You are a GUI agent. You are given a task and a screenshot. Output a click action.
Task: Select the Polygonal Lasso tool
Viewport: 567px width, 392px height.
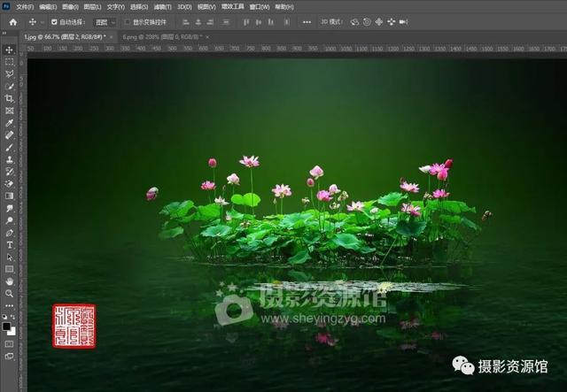coord(10,74)
